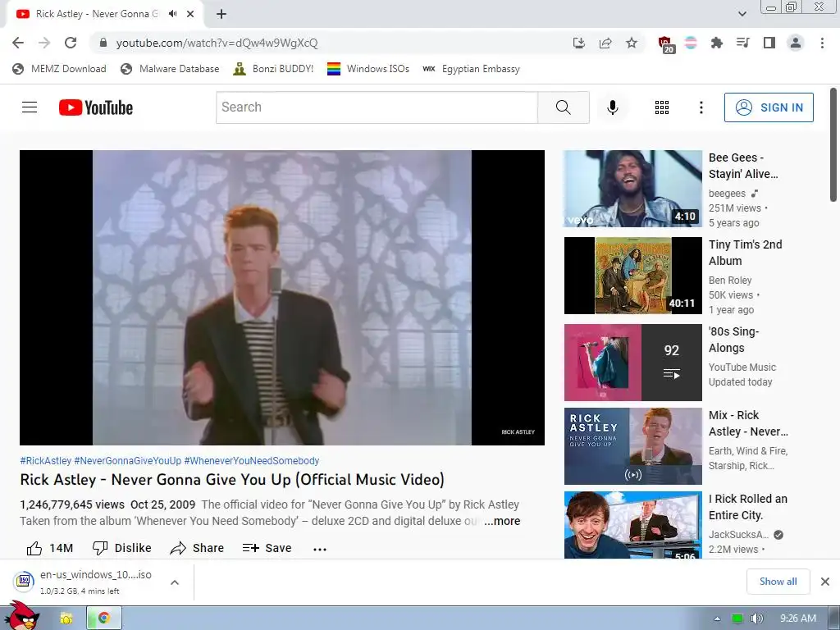Image resolution: width=840 pixels, height=630 pixels.
Task: Reload the page with the refresh icon
Action: click(x=71, y=43)
